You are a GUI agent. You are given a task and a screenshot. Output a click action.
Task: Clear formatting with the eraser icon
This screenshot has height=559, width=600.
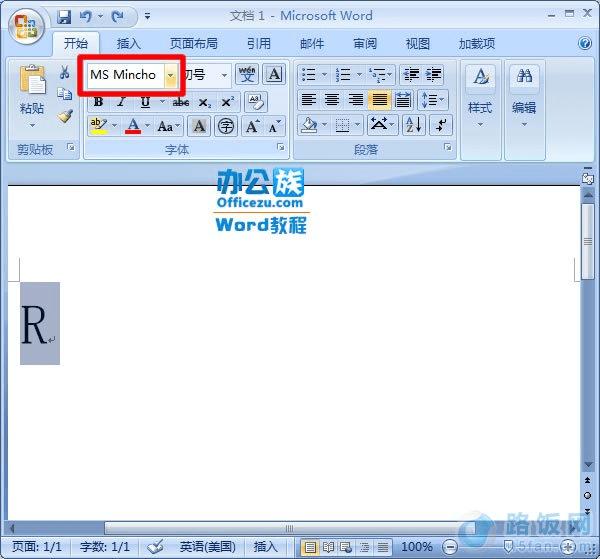pyautogui.click(x=255, y=102)
